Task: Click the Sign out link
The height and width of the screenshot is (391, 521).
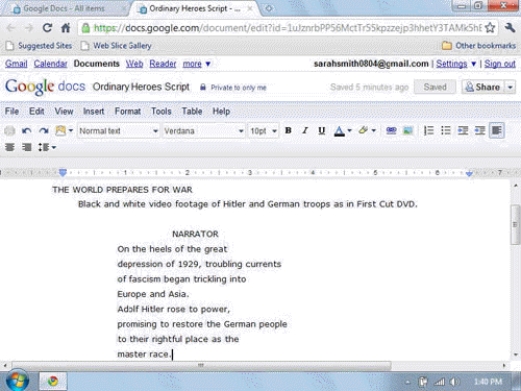Action: tap(500, 64)
